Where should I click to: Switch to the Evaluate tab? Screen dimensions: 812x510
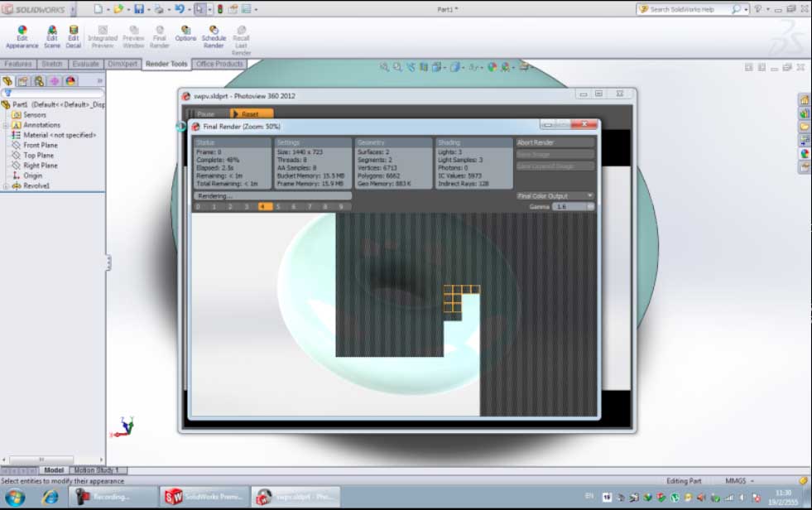[85, 64]
